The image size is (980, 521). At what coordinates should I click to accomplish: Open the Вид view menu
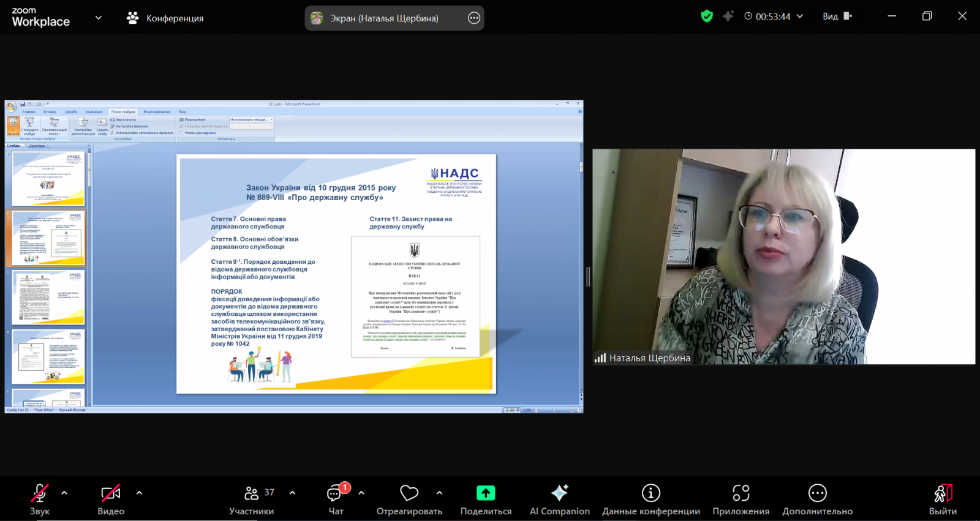[x=837, y=17]
